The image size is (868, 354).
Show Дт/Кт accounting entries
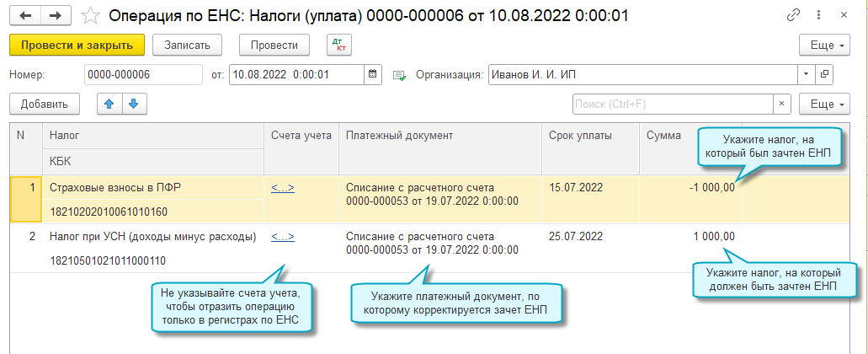tap(339, 45)
